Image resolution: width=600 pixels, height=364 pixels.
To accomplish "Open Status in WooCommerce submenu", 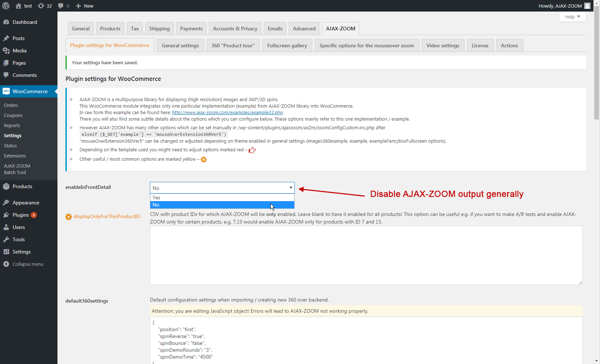I will tap(10, 146).
